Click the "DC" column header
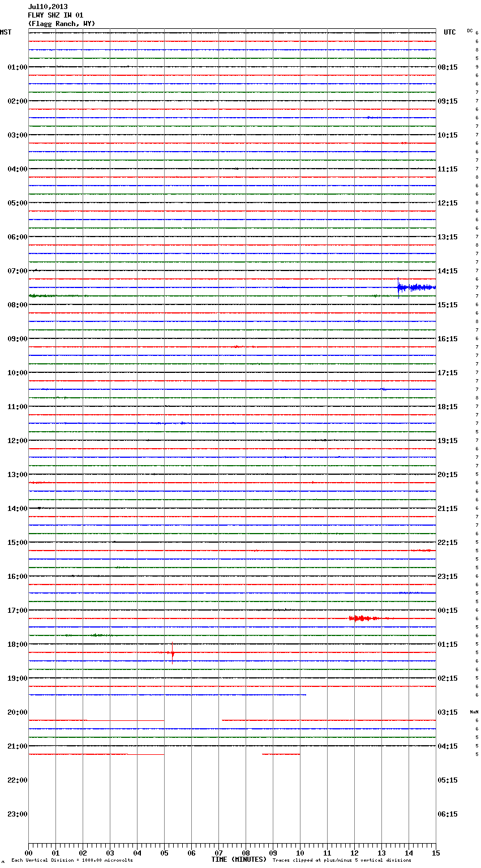 pos(470,31)
